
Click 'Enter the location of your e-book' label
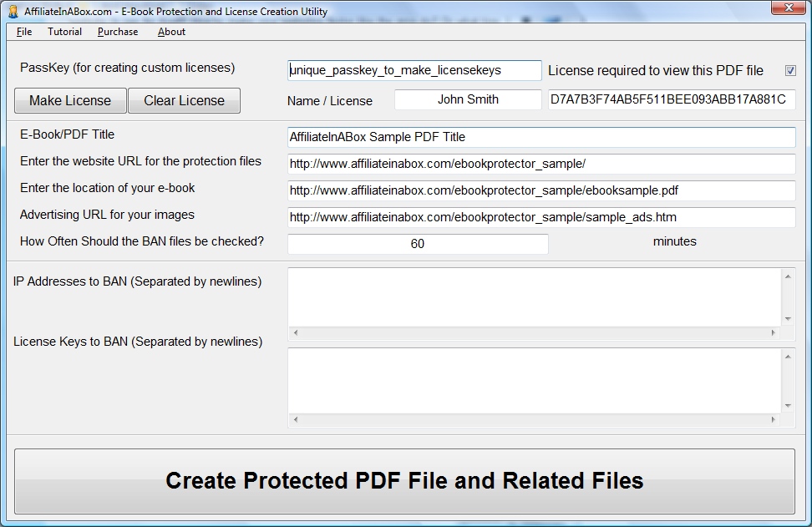tap(107, 188)
